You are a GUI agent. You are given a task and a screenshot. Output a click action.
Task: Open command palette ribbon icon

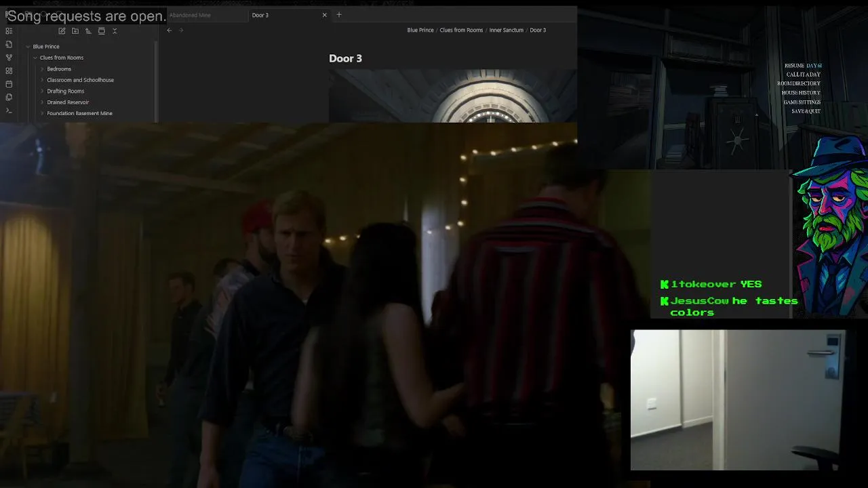(9, 110)
